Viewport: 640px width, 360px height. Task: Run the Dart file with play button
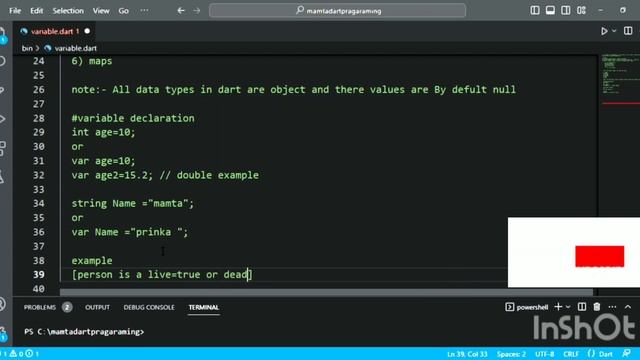tap(604, 31)
